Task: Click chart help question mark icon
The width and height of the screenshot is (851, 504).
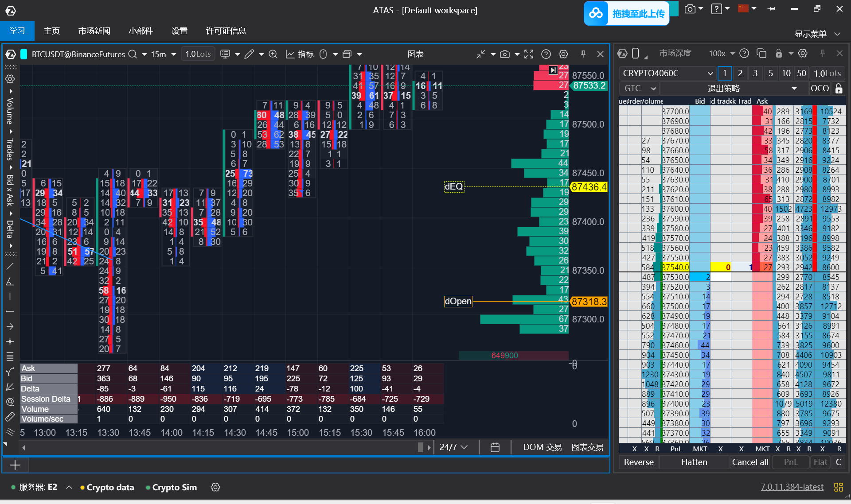Action: [x=546, y=54]
